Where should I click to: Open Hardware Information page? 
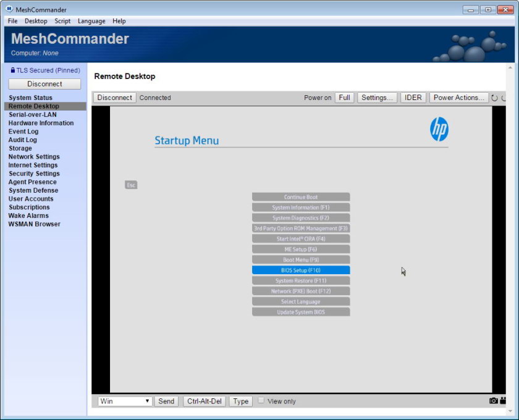(41, 123)
